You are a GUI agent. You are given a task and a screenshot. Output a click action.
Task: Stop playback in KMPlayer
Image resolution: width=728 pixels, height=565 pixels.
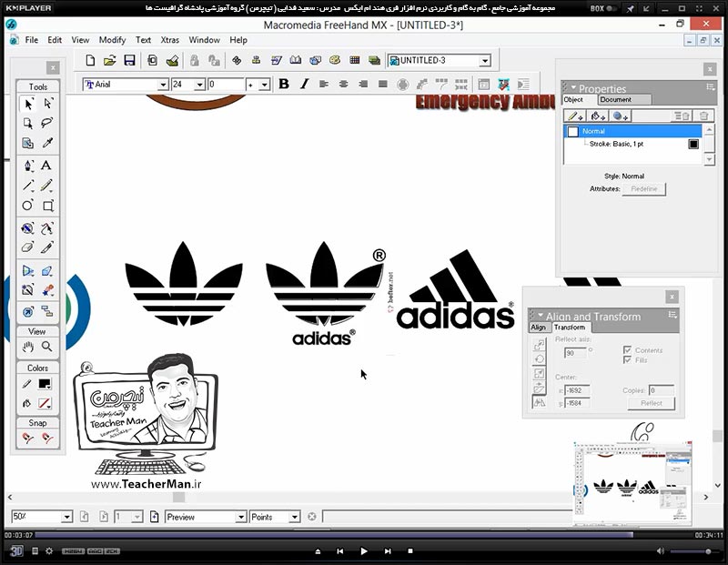pos(410,551)
